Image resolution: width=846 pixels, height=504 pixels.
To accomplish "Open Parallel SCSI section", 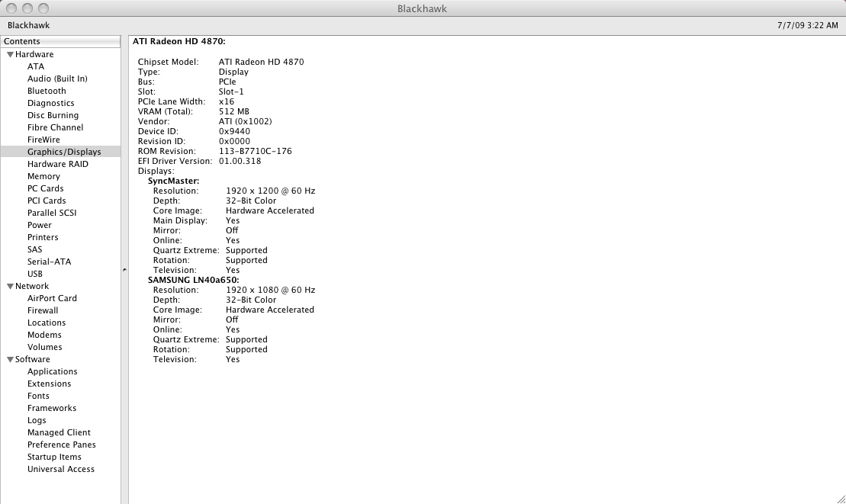I will 52,213.
